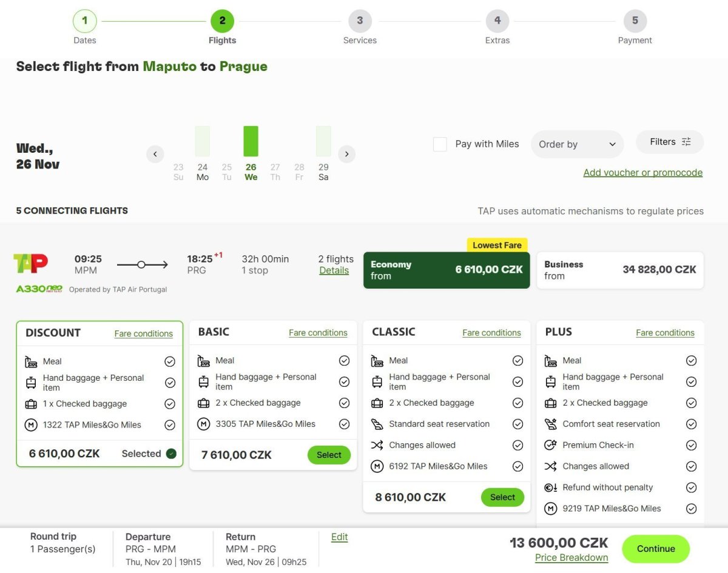The image size is (728, 573).
Task: Go to next week with right arrow
Action: [346, 154]
